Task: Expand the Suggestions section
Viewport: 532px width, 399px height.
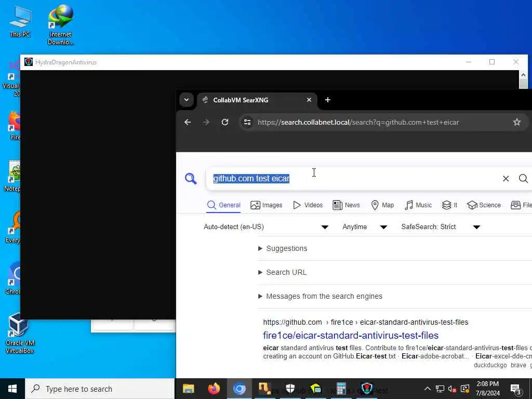Action: 283,248
